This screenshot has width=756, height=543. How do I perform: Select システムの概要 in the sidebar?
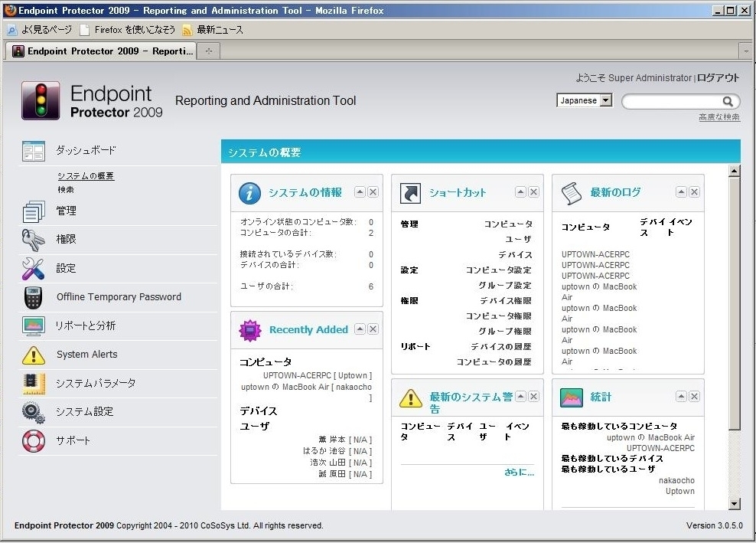coord(86,176)
